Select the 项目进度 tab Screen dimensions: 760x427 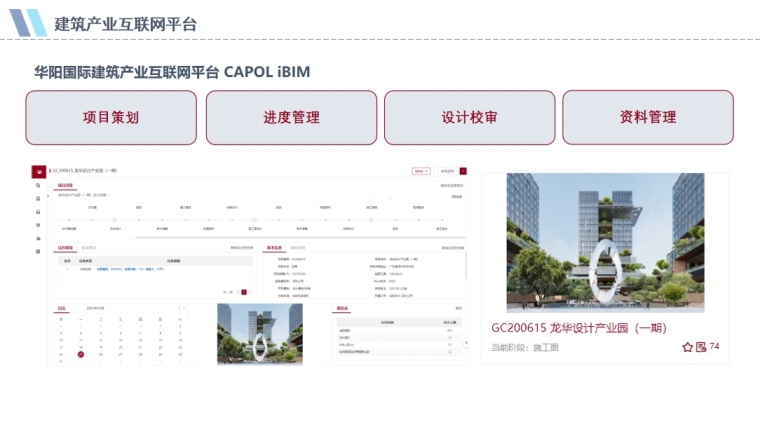click(65, 185)
